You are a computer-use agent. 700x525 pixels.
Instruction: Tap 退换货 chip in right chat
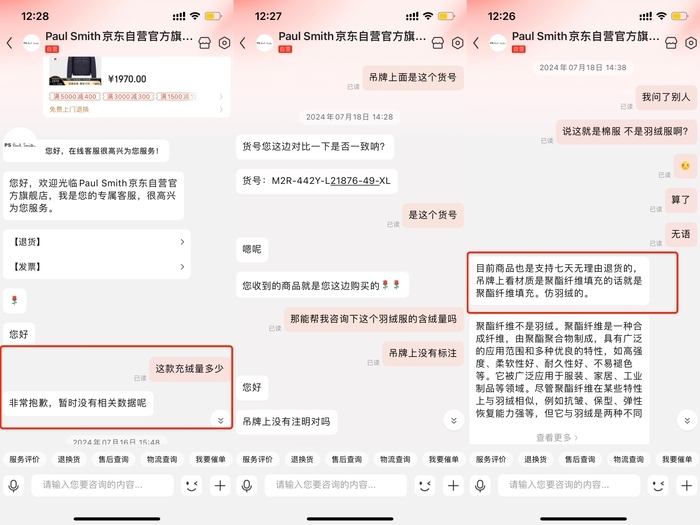coord(535,459)
